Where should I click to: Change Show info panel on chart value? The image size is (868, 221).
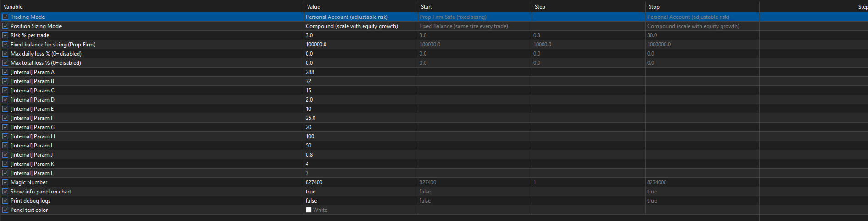(360, 192)
